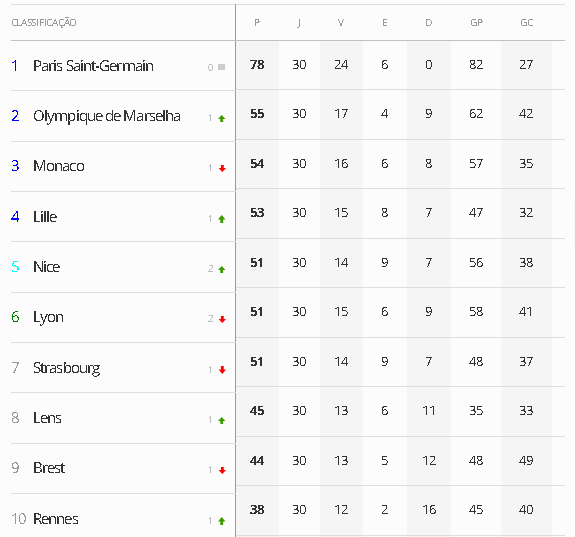Click the green up arrow beside Nice

pyautogui.click(x=221, y=270)
